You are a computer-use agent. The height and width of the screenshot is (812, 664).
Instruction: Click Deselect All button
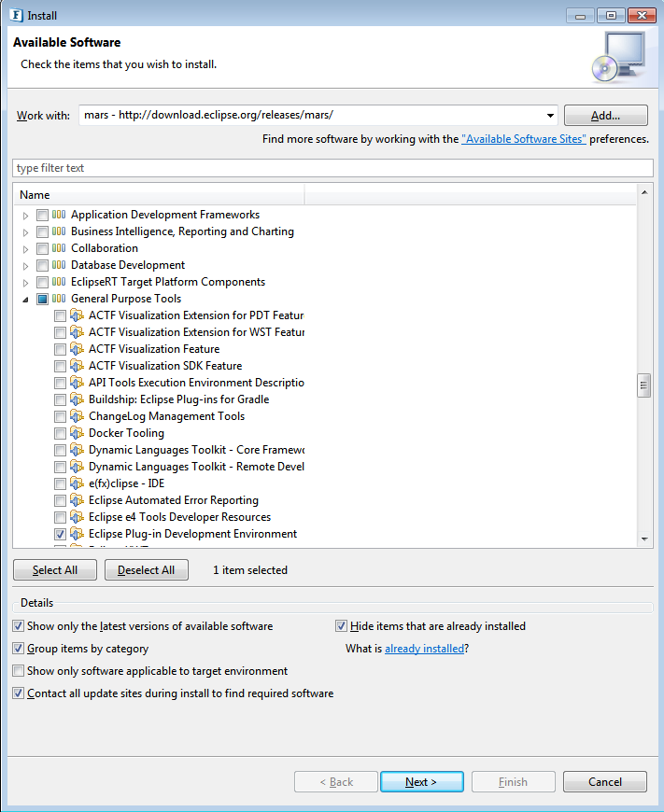147,569
